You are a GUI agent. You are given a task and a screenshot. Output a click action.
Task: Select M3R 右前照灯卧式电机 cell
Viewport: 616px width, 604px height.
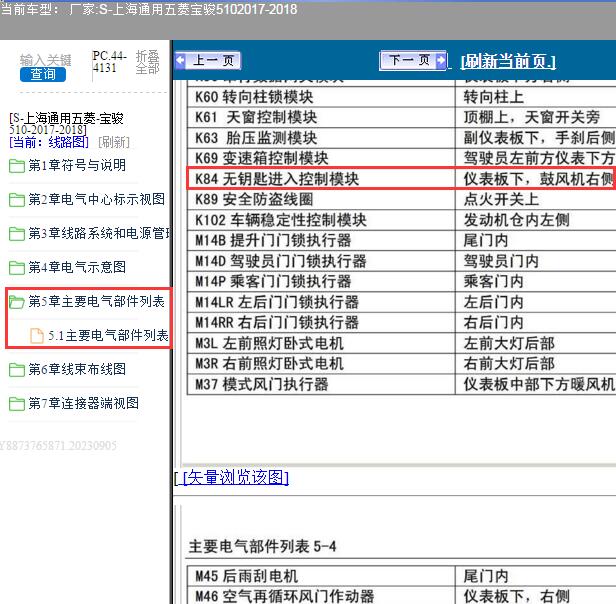click(321, 364)
